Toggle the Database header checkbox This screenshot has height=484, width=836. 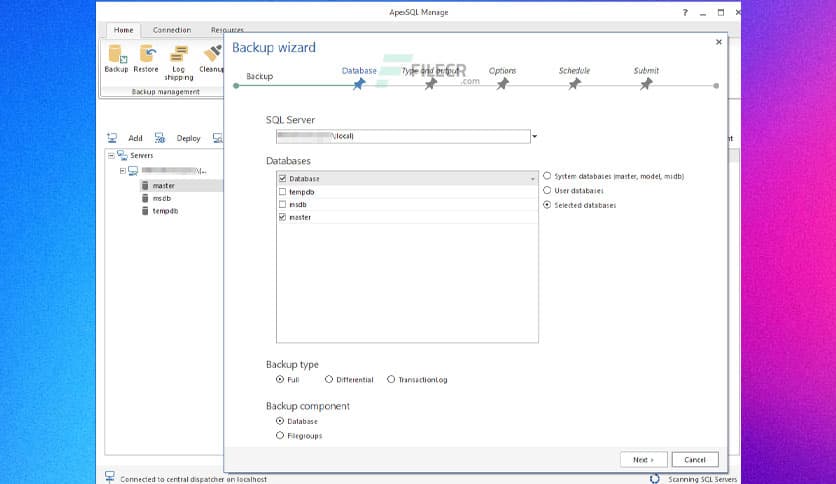click(x=283, y=179)
